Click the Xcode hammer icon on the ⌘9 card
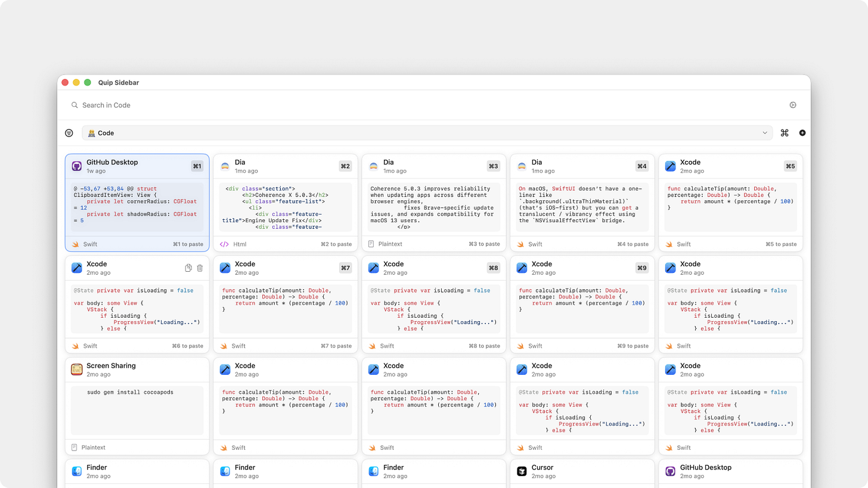The height and width of the screenshot is (488, 868). 522,268
